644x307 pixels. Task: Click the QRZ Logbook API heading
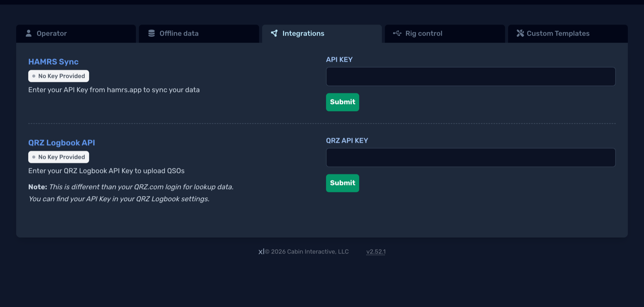pyautogui.click(x=62, y=143)
